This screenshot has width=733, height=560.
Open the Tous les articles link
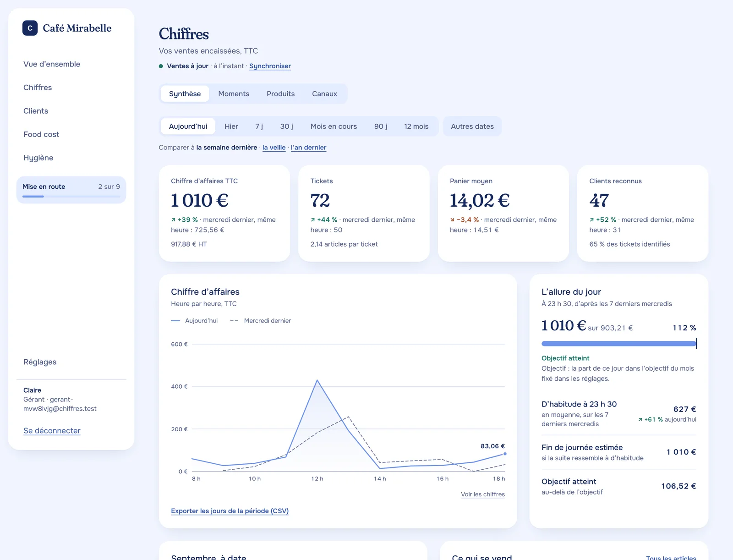pos(671,557)
